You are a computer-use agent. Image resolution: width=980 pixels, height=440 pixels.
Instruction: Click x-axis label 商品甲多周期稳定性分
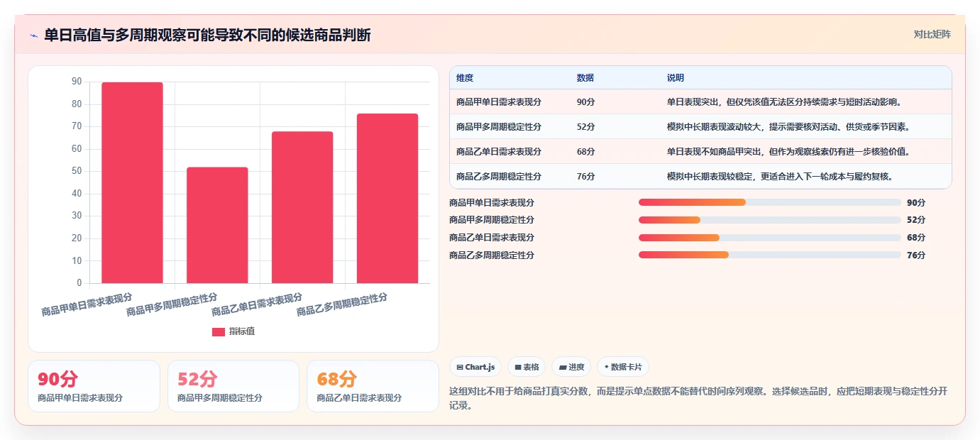click(x=172, y=304)
